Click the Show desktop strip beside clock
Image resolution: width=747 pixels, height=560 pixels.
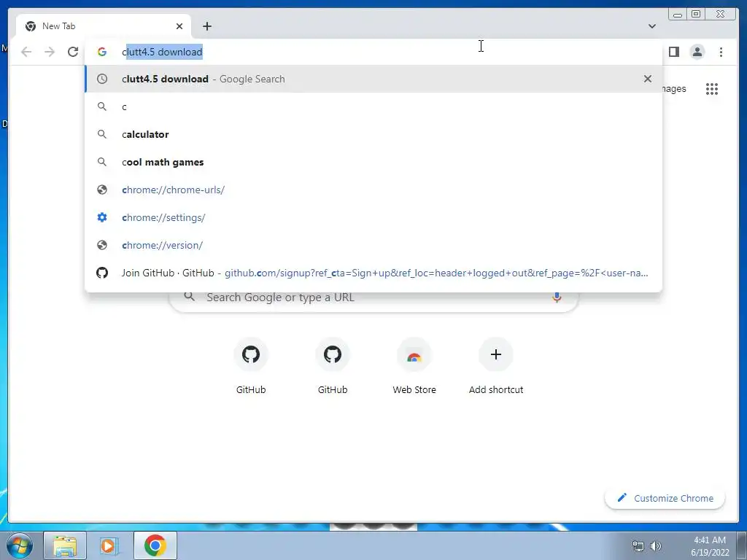742,545
